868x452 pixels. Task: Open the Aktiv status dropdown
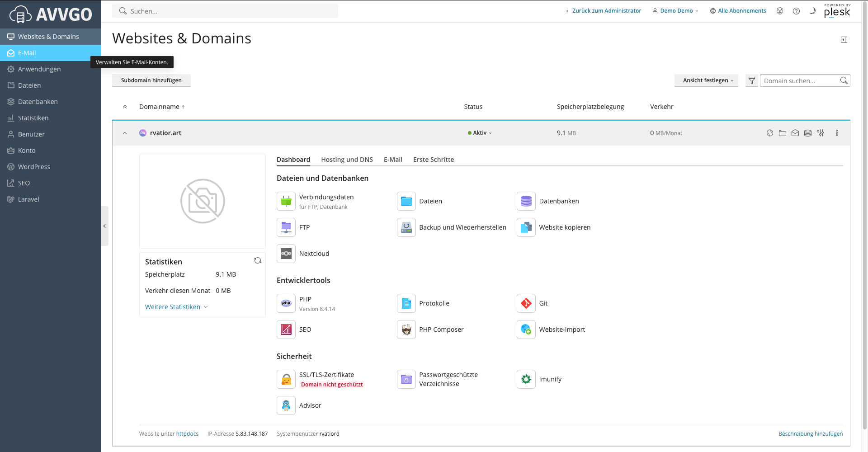[480, 133]
